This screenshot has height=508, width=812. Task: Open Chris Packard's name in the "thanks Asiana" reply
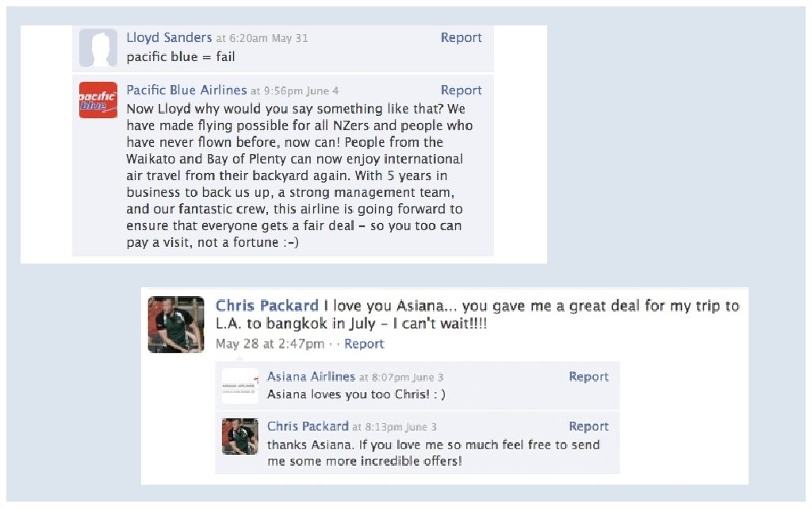pos(308,426)
